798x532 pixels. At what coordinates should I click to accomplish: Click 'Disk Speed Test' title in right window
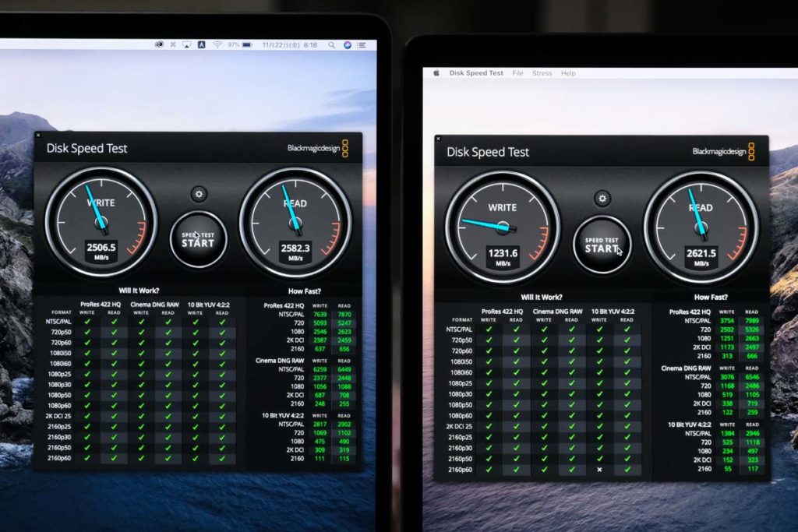click(488, 152)
